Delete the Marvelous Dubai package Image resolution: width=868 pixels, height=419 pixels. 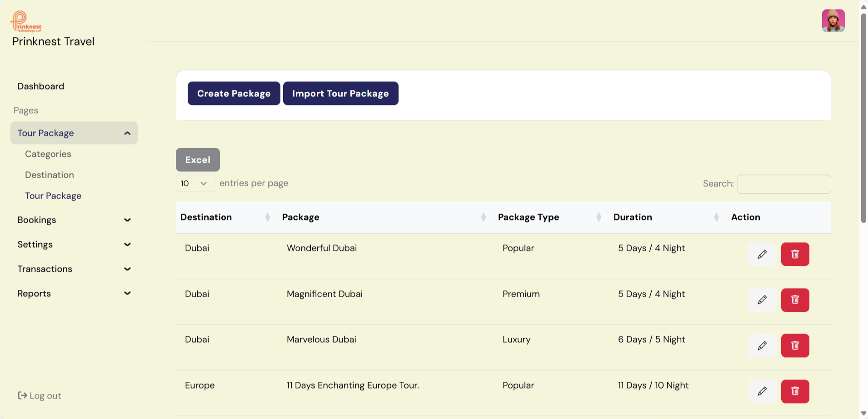[795, 345]
